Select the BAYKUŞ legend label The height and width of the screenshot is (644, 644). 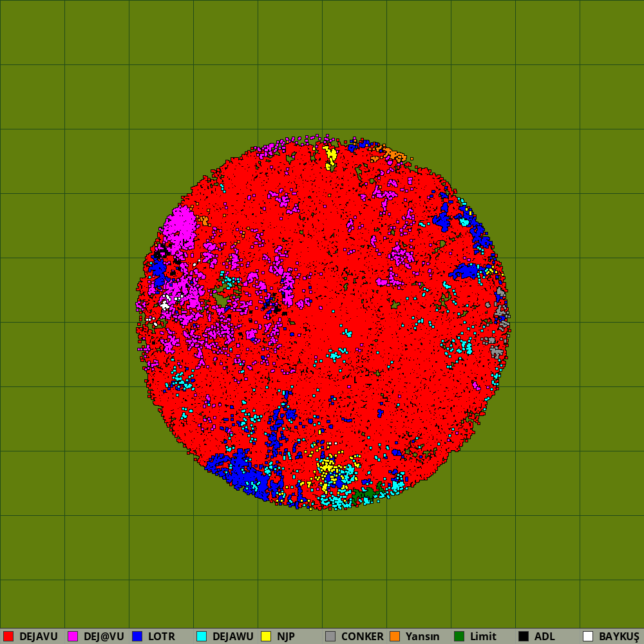tap(619, 637)
